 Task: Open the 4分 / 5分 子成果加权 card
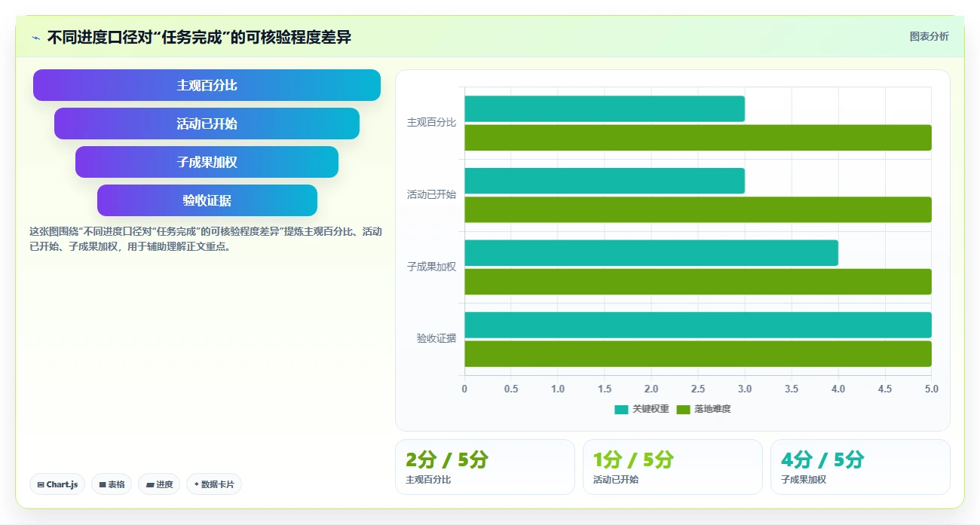coord(860,467)
